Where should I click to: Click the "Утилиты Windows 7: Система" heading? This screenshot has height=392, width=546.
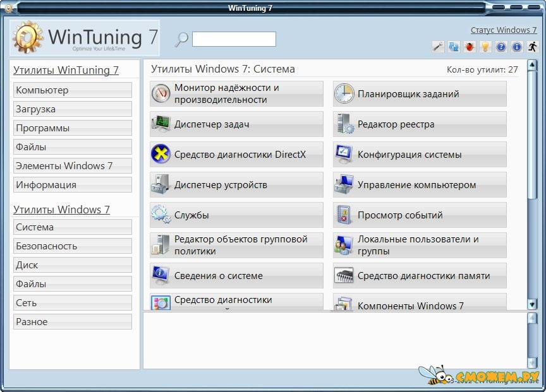tap(223, 69)
